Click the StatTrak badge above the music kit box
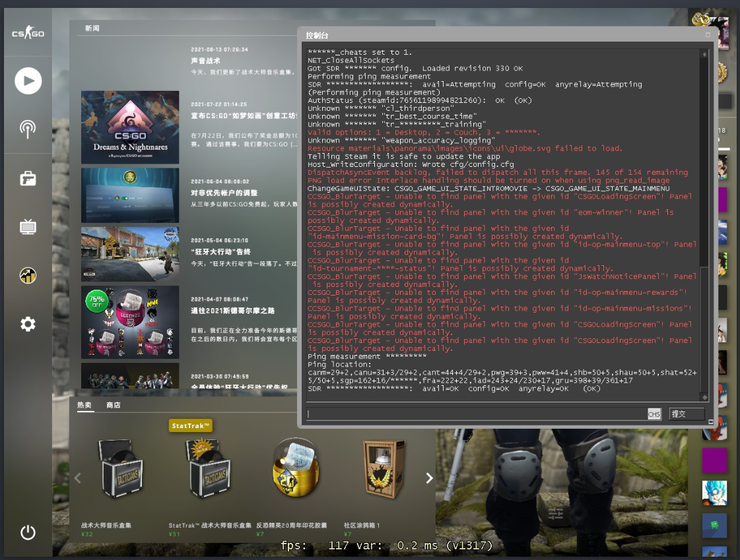Image resolution: width=740 pixels, height=560 pixels. (191, 425)
